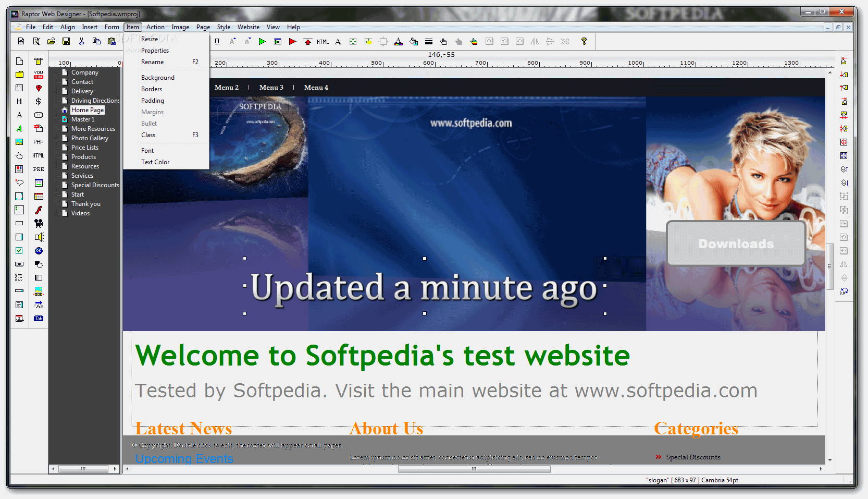Insert a video camera element
This screenshot has width=868, height=499.
tap(39, 223)
